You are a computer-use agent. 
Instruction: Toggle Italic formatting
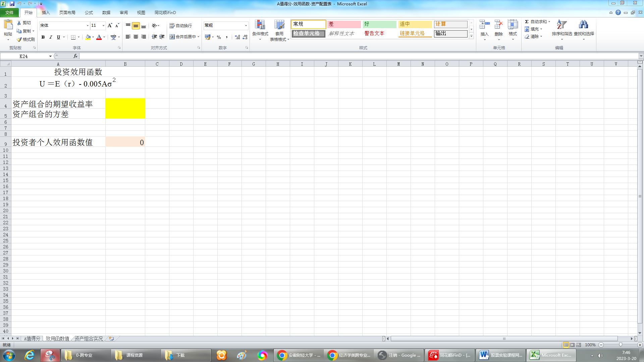coord(51,37)
